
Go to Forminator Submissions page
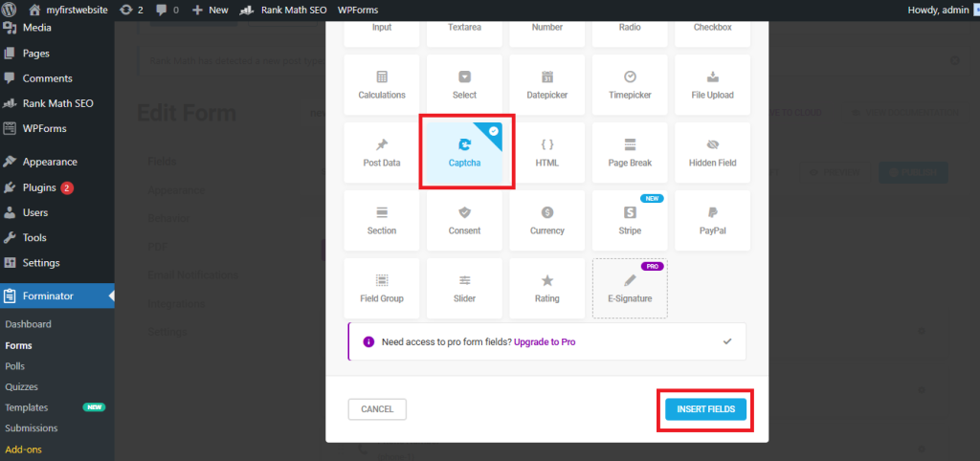pyautogui.click(x=32, y=428)
